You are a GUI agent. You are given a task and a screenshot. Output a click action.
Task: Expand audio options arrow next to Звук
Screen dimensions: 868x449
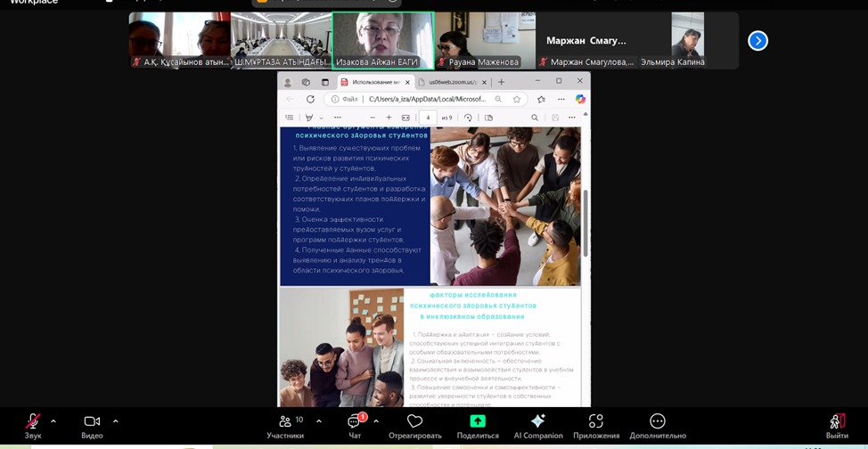click(x=53, y=421)
